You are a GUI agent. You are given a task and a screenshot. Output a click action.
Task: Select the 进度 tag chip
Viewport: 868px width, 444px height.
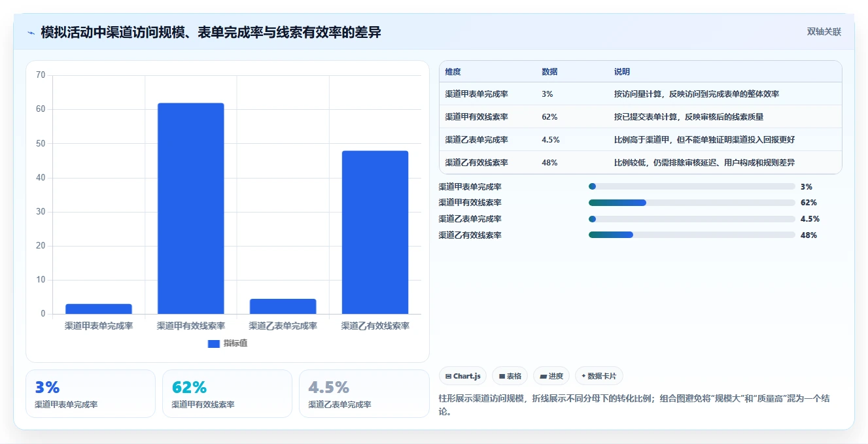(x=551, y=376)
